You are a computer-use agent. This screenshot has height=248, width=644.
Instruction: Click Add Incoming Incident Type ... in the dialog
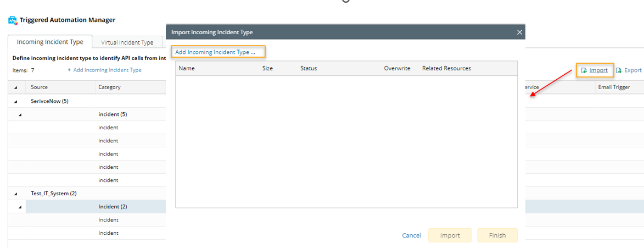pyautogui.click(x=215, y=52)
